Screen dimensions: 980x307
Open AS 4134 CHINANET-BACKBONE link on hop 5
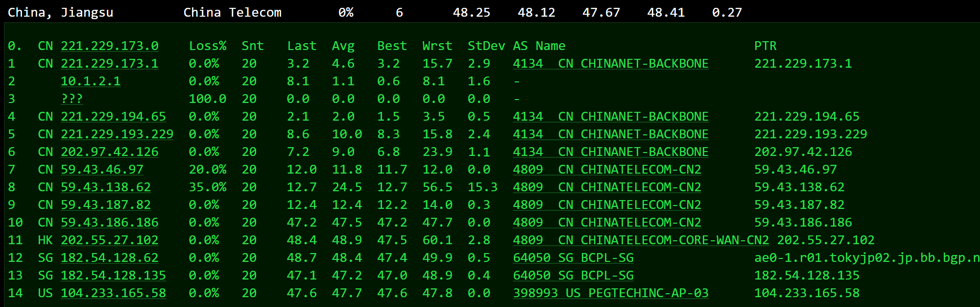[x=611, y=134]
